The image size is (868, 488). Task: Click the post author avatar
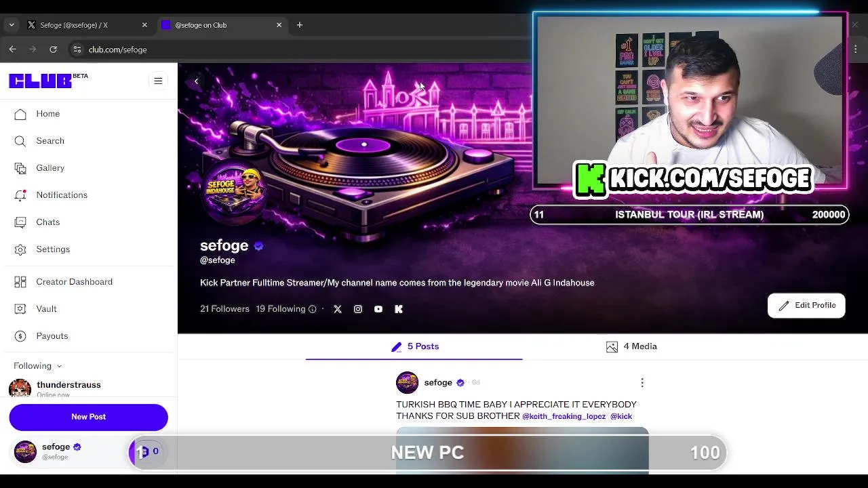point(408,383)
